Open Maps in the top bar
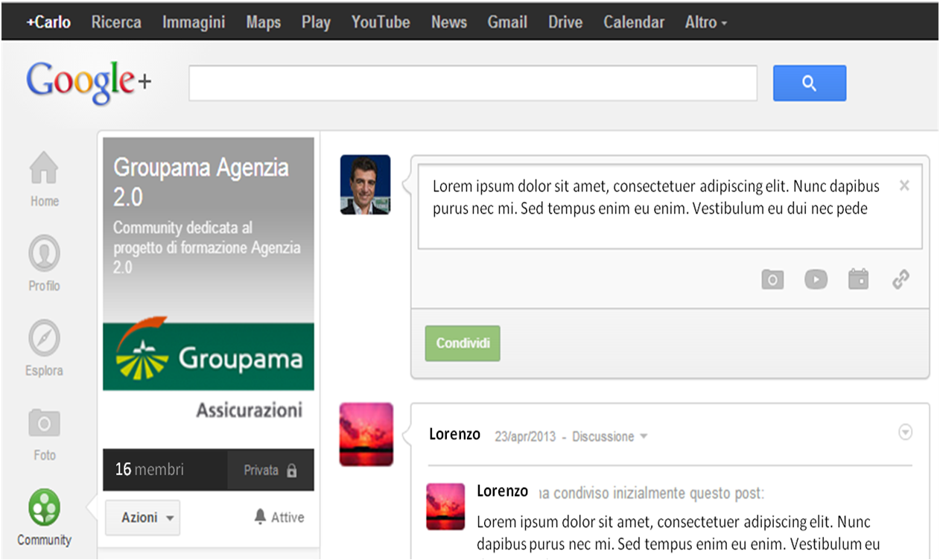Viewport: 940px width, 560px height. point(264,22)
